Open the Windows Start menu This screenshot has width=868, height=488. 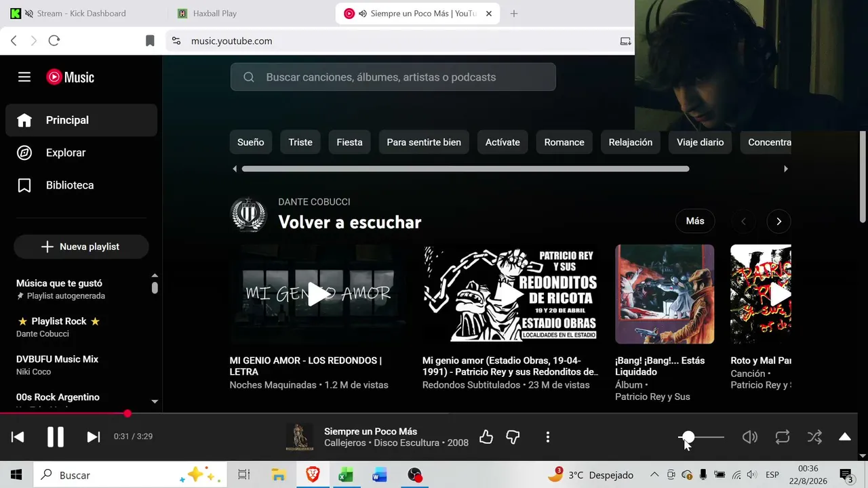click(16, 475)
